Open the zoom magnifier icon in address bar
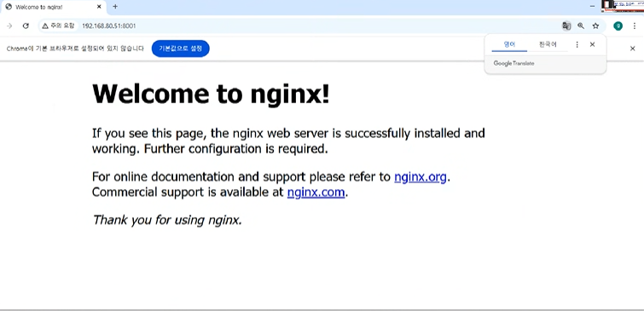The image size is (644, 311). [581, 26]
